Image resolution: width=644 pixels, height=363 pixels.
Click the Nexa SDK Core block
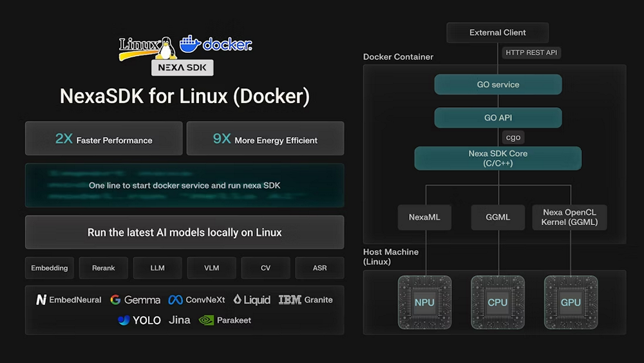[498, 158]
